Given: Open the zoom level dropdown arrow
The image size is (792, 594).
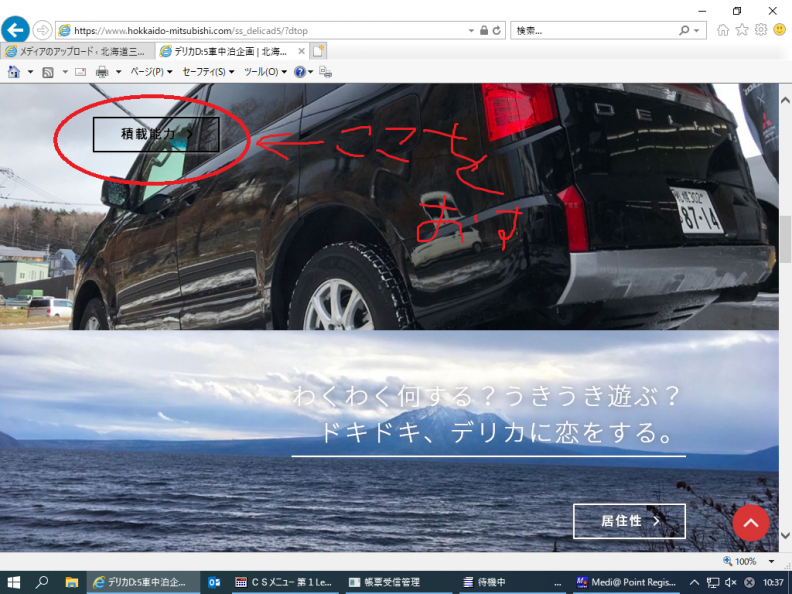Looking at the screenshot, I should (x=771, y=561).
